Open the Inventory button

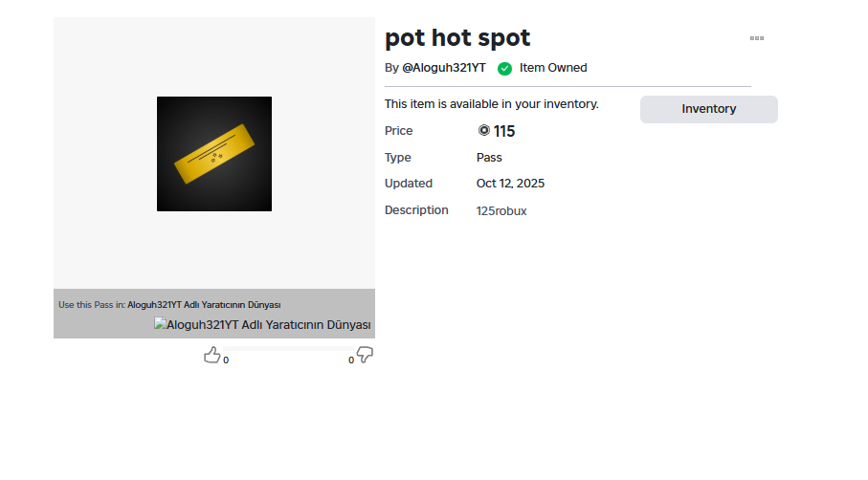click(708, 109)
